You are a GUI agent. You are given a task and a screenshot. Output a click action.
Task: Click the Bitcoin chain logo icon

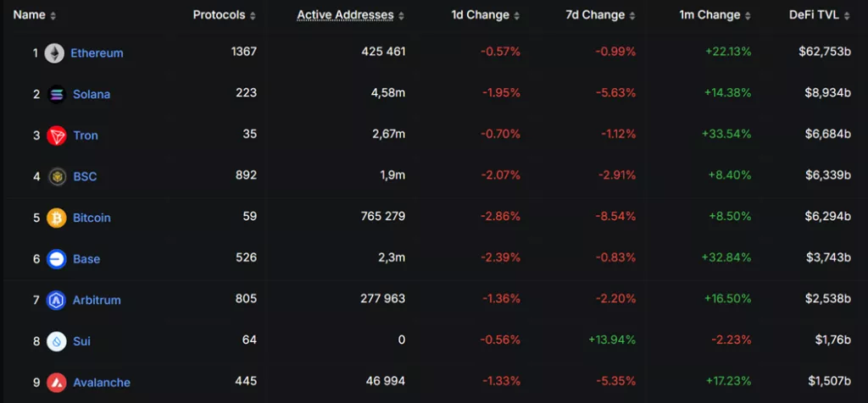pyautogui.click(x=57, y=218)
